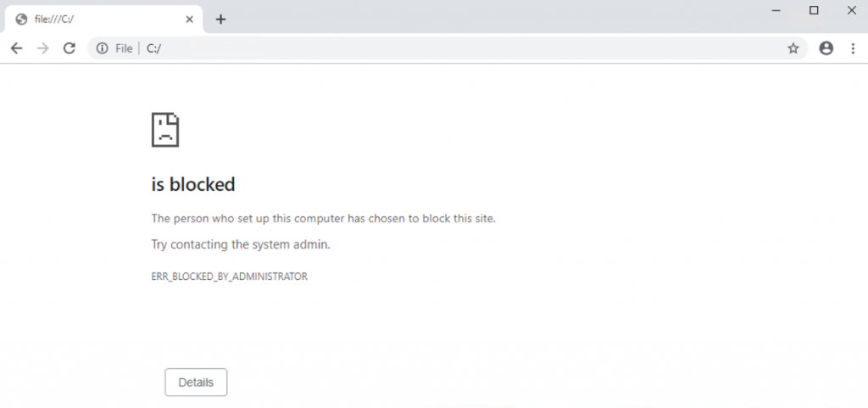
Task: Close the file:///C:/ tab
Action: click(190, 19)
